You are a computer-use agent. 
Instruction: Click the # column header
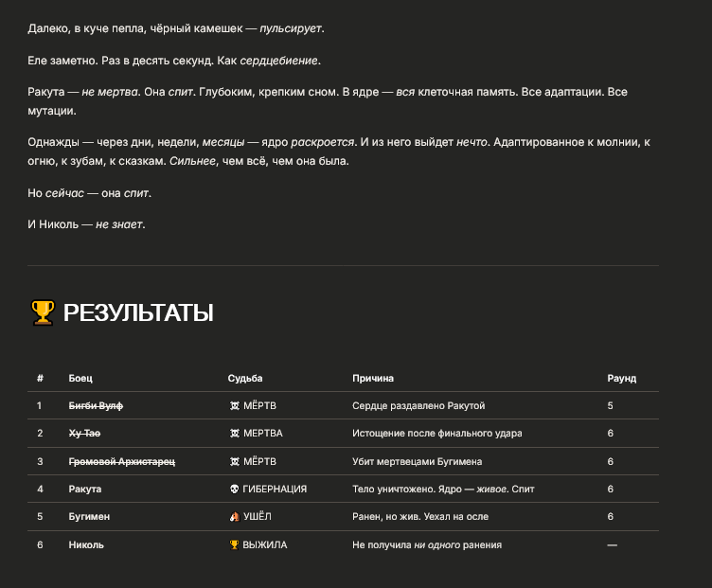[x=40, y=378]
